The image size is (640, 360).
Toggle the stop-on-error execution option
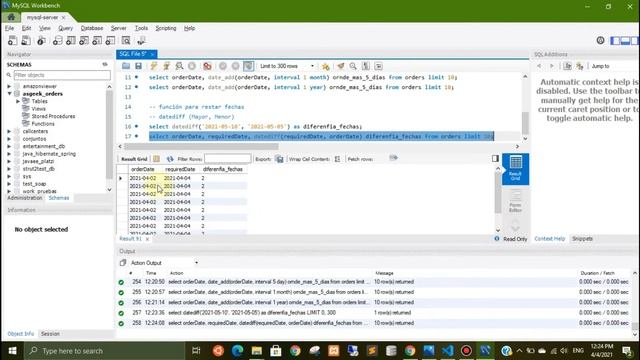coord(207,66)
